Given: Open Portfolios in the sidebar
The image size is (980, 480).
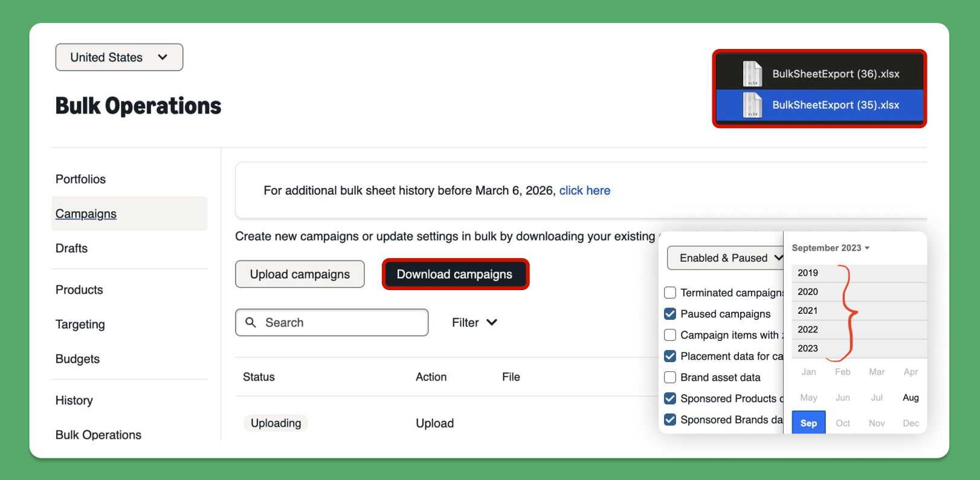Looking at the screenshot, I should 80,179.
